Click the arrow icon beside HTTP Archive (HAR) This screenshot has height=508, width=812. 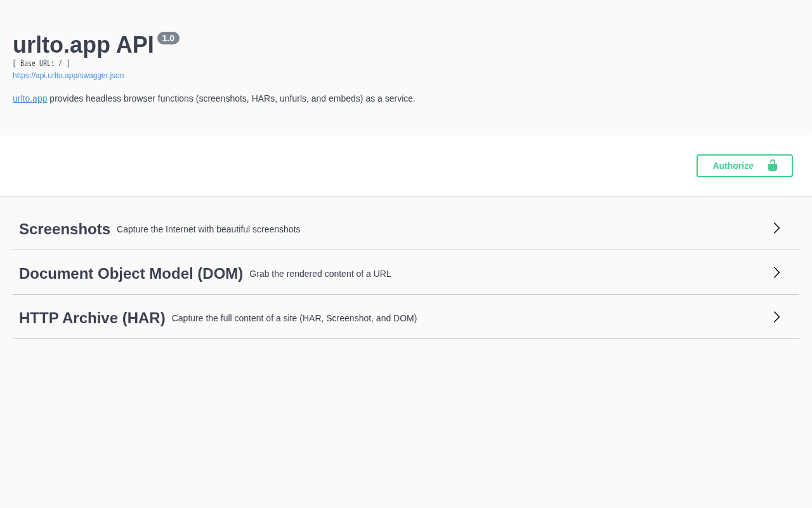[x=776, y=317]
